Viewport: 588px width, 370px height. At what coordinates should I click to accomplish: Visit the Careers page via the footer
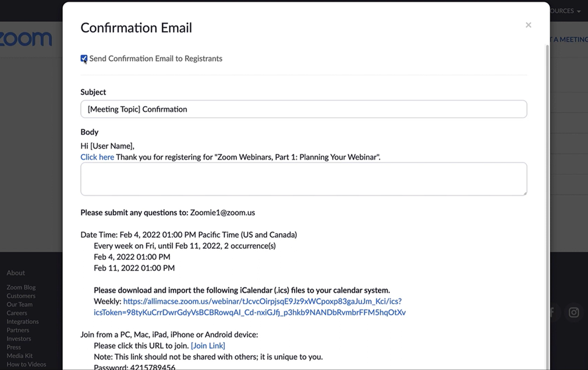(x=16, y=312)
